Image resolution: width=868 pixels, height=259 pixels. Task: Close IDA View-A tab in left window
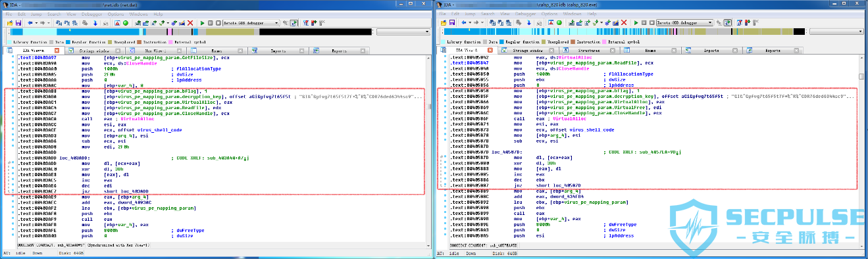57,51
